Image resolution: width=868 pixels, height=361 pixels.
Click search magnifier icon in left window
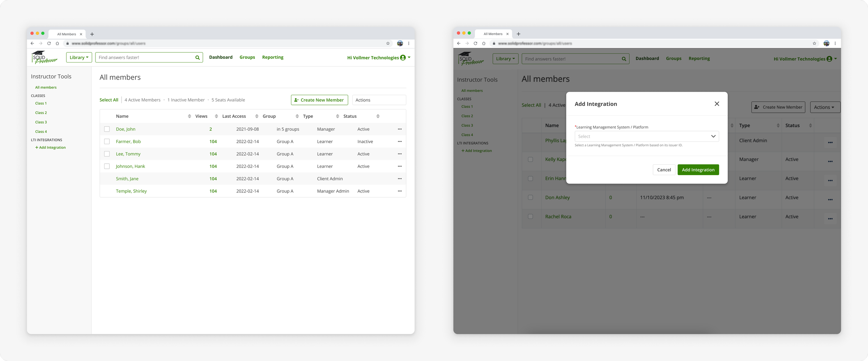point(197,58)
